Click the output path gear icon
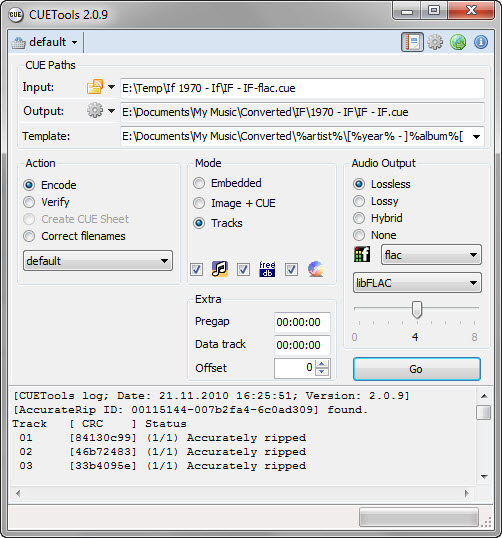The image size is (502, 538). pos(95,110)
